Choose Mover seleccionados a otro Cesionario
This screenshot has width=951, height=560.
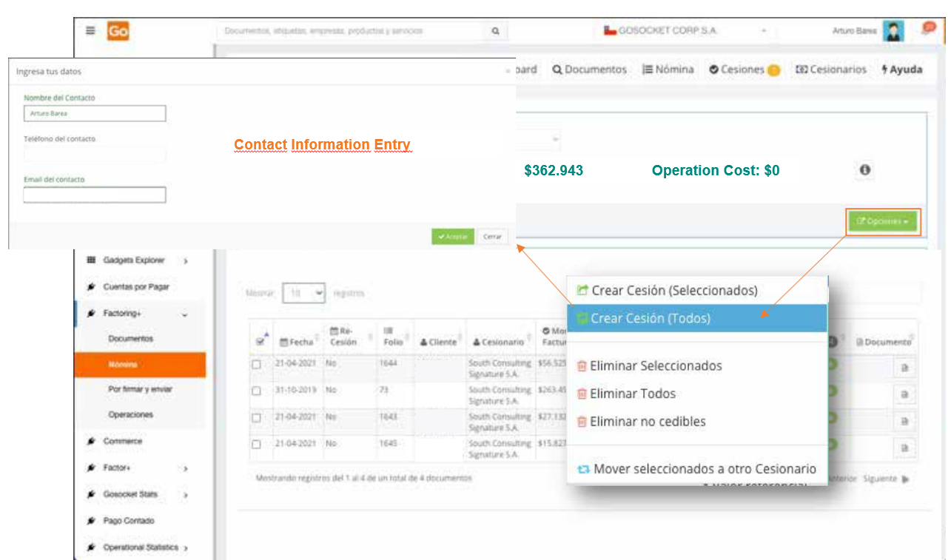pos(697,469)
